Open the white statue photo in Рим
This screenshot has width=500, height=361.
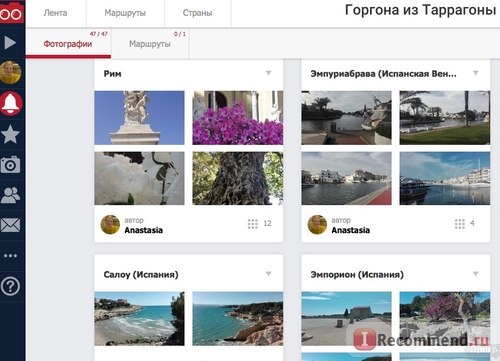tap(139, 118)
